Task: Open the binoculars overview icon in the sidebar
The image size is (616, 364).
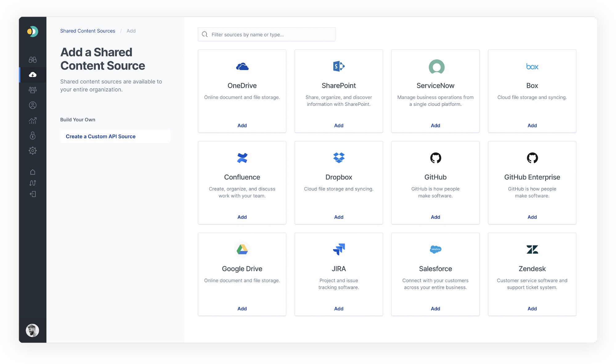Action: [33, 59]
